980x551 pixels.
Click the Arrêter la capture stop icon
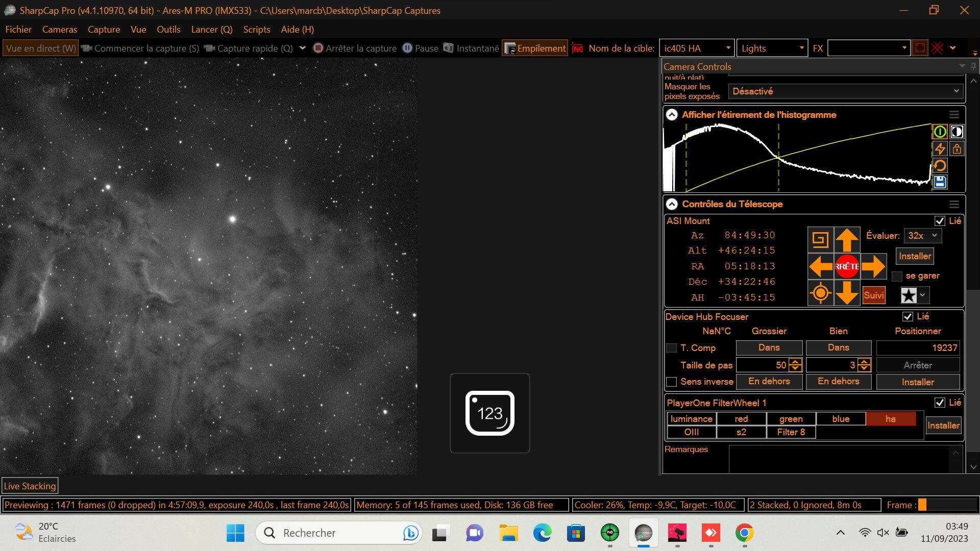point(318,48)
